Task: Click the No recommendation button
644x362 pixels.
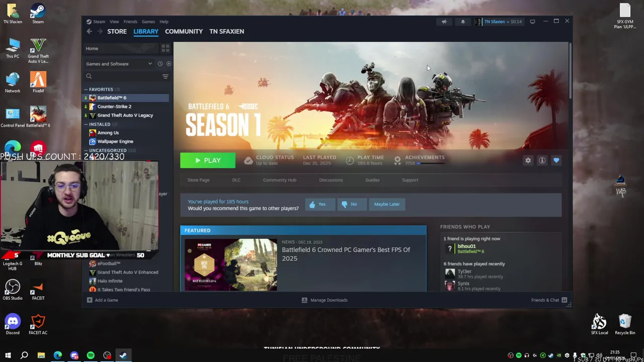Action: point(351,204)
